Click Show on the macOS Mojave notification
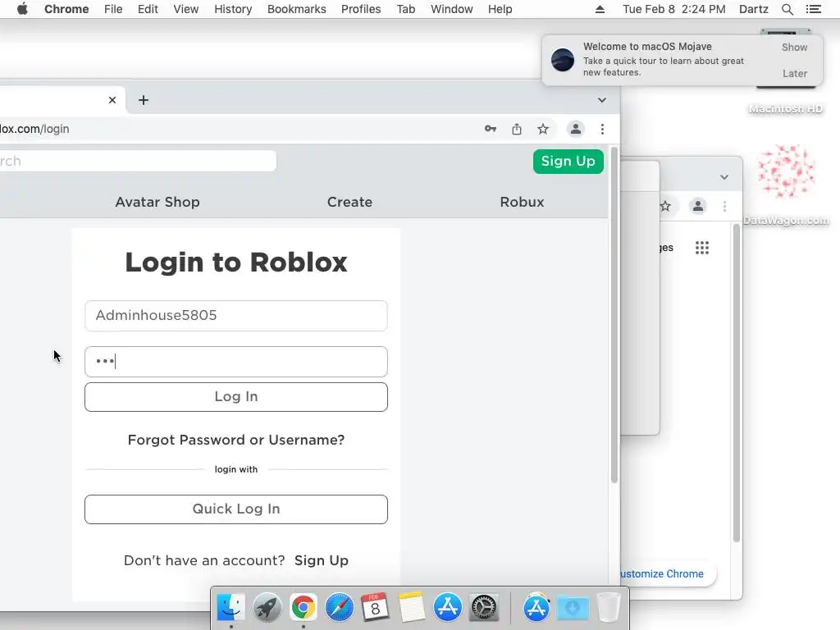This screenshot has height=630, width=840. click(x=794, y=47)
